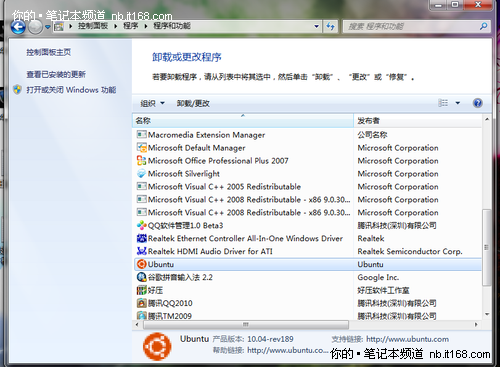Click the large Ubuntu logo in details pane
Viewport: 500px width, 367px height.
coord(157,346)
